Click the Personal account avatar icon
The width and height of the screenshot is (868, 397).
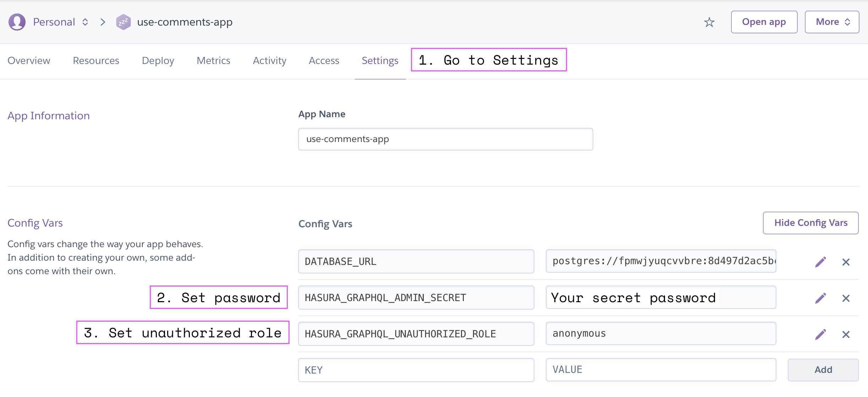[x=17, y=22]
